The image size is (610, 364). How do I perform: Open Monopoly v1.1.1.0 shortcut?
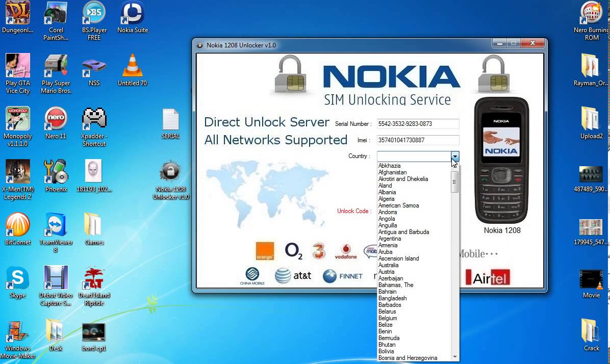[17, 127]
